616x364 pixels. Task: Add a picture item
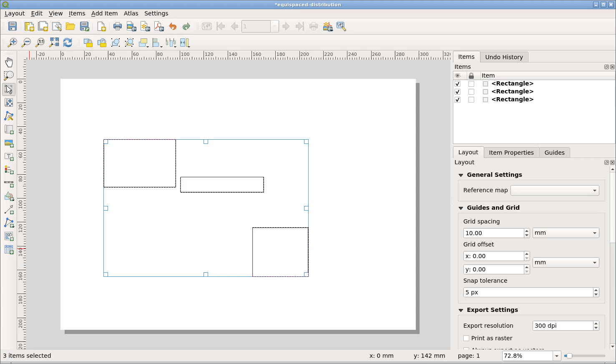click(9, 143)
